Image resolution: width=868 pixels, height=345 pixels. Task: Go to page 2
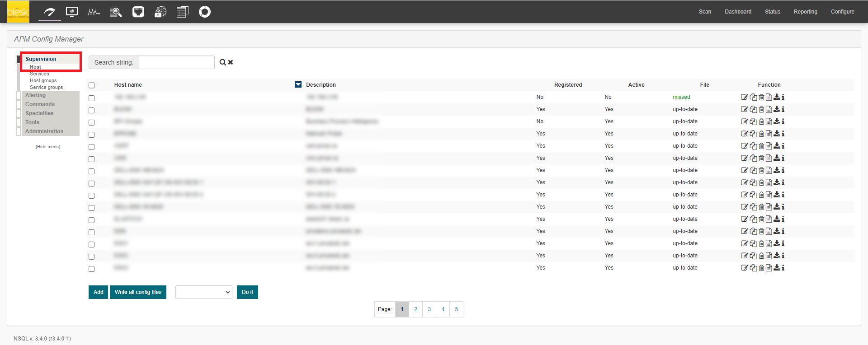tap(415, 309)
